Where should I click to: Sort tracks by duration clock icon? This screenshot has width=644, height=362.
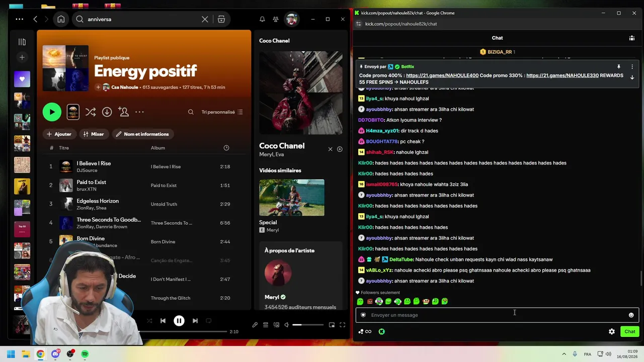[x=226, y=148]
